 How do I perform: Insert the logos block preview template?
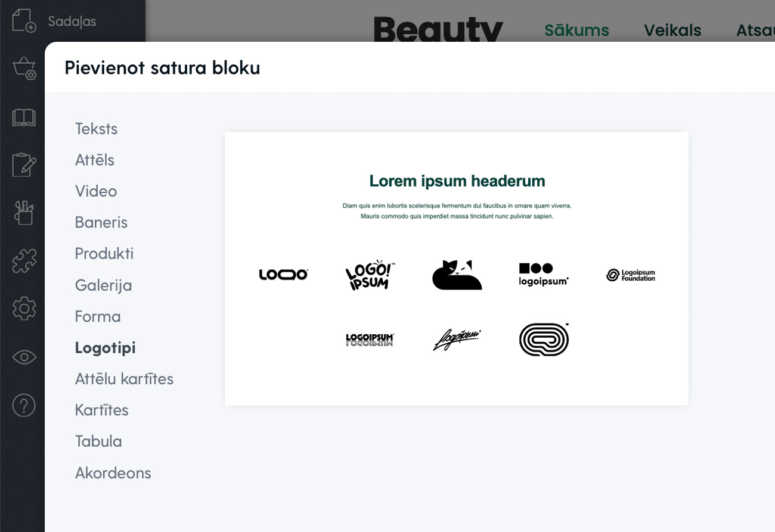(456, 269)
